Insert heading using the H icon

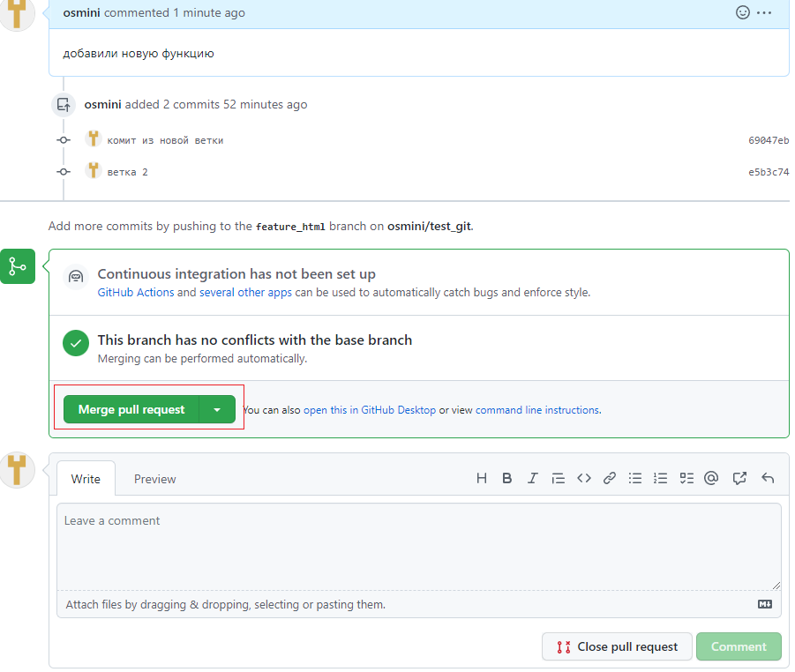482,478
